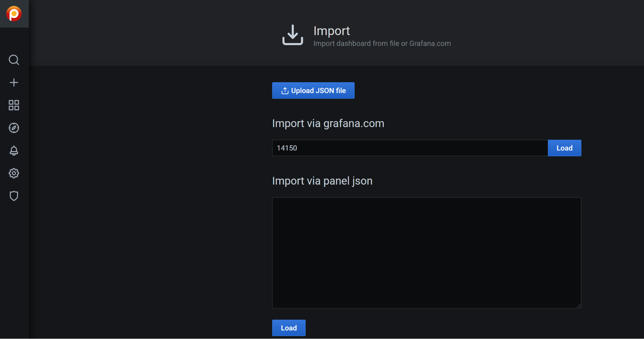Viewport: 644px width, 339px height.
Task: Select the grafana.com dashboard ID field
Action: tap(409, 148)
